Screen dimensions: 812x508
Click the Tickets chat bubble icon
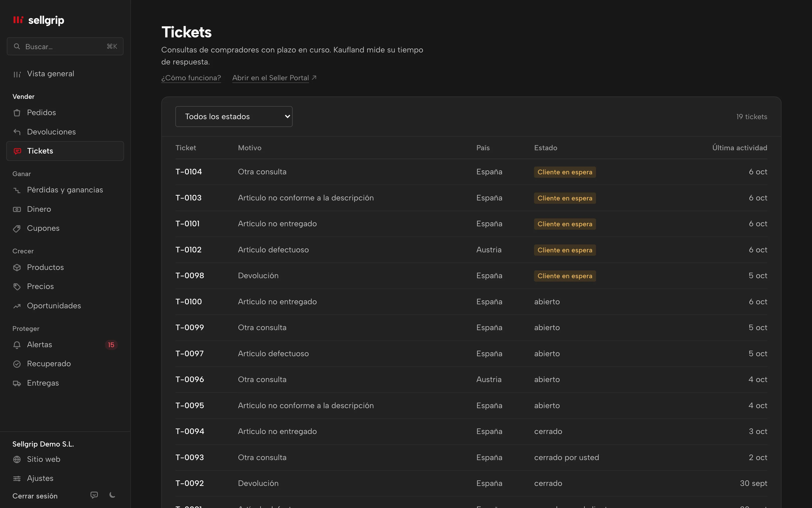[x=17, y=151]
